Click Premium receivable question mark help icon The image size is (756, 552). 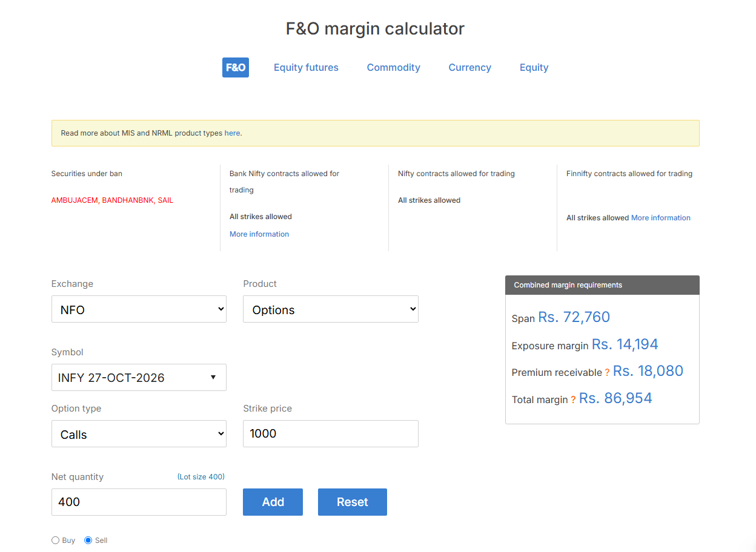pos(607,373)
